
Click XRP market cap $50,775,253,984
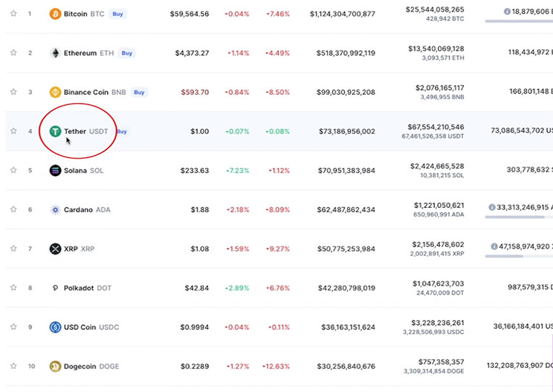(x=346, y=249)
